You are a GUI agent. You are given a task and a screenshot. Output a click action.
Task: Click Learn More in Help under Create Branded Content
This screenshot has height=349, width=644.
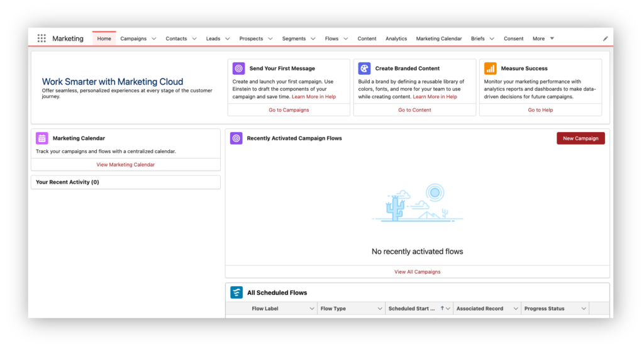[435, 97]
